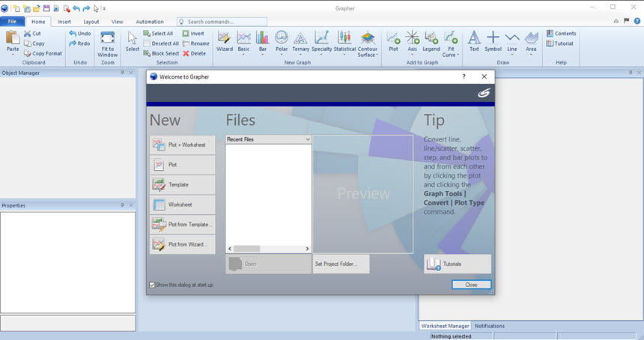This screenshot has height=340, width=644.
Task: Expand the Recent Files dropdown
Action: [x=308, y=139]
